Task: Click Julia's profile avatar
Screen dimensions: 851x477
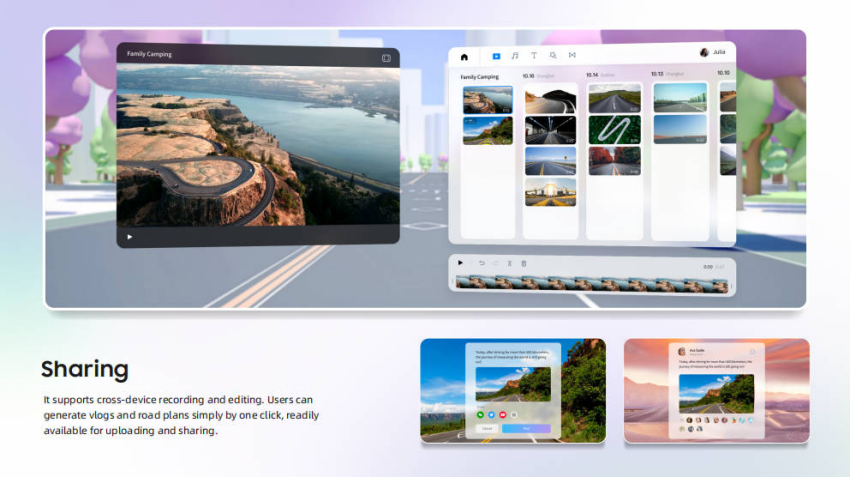Action: point(704,52)
